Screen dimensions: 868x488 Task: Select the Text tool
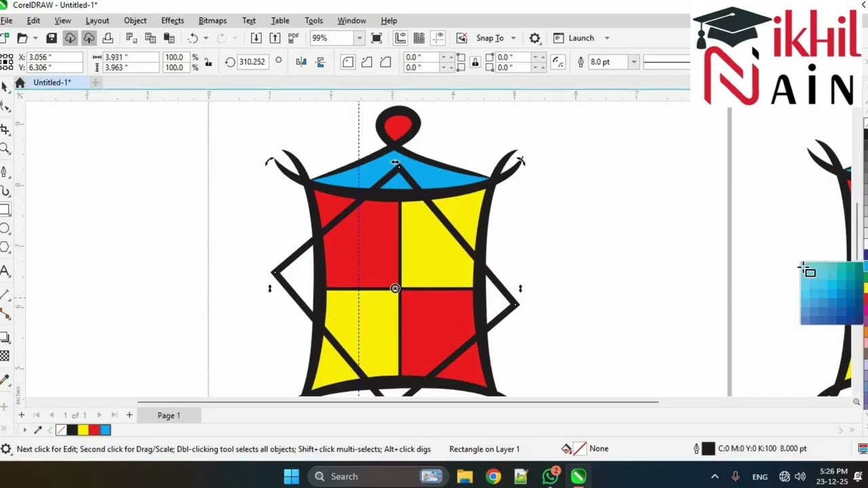point(5,271)
